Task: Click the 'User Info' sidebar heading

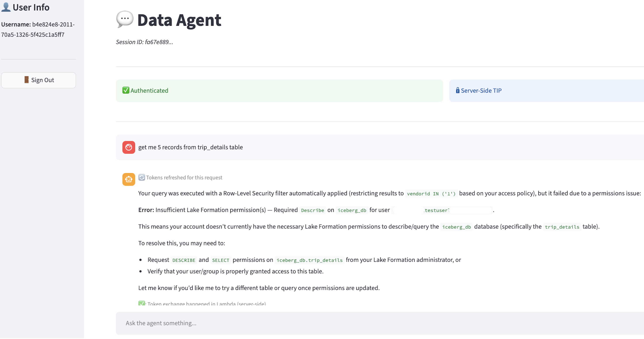Action: pos(31,7)
